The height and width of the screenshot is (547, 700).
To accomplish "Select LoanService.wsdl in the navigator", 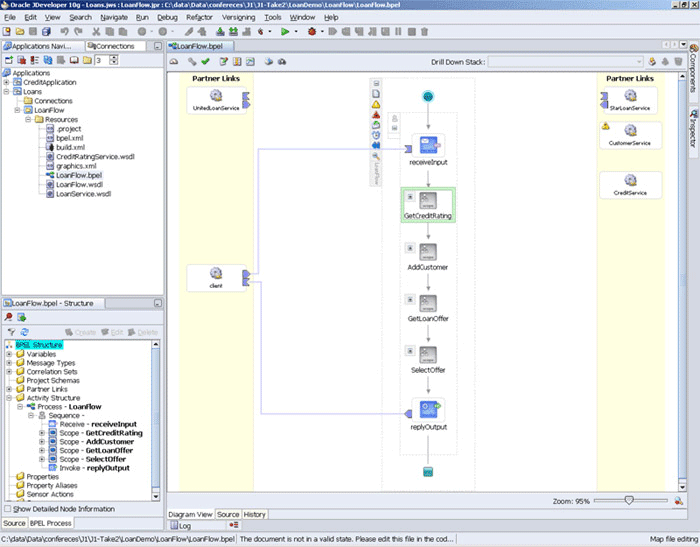I will (x=83, y=194).
